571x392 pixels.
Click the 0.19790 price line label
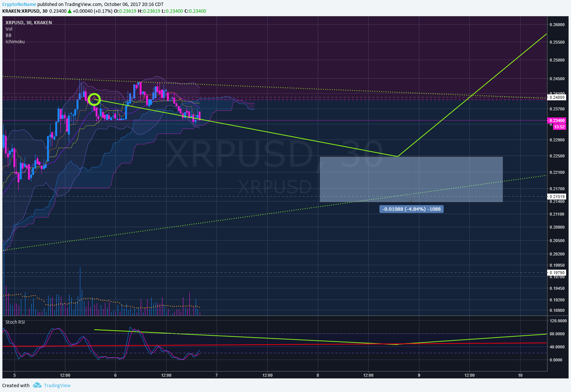click(x=557, y=273)
